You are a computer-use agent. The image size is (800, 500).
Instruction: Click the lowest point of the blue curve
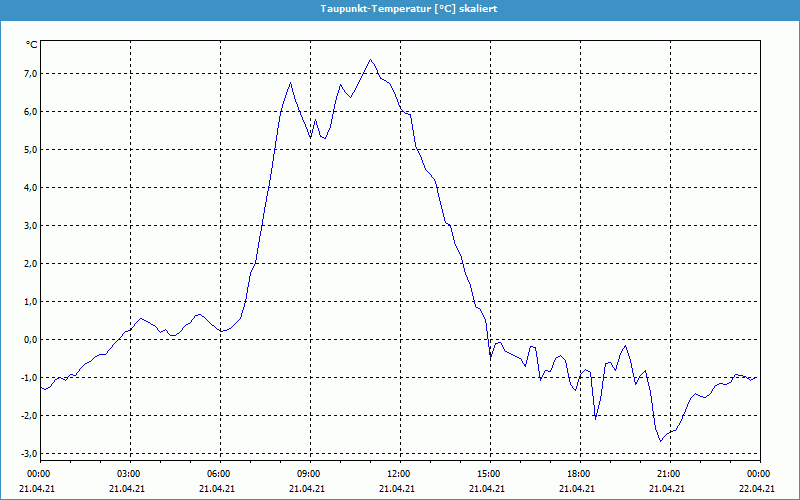tap(661, 441)
